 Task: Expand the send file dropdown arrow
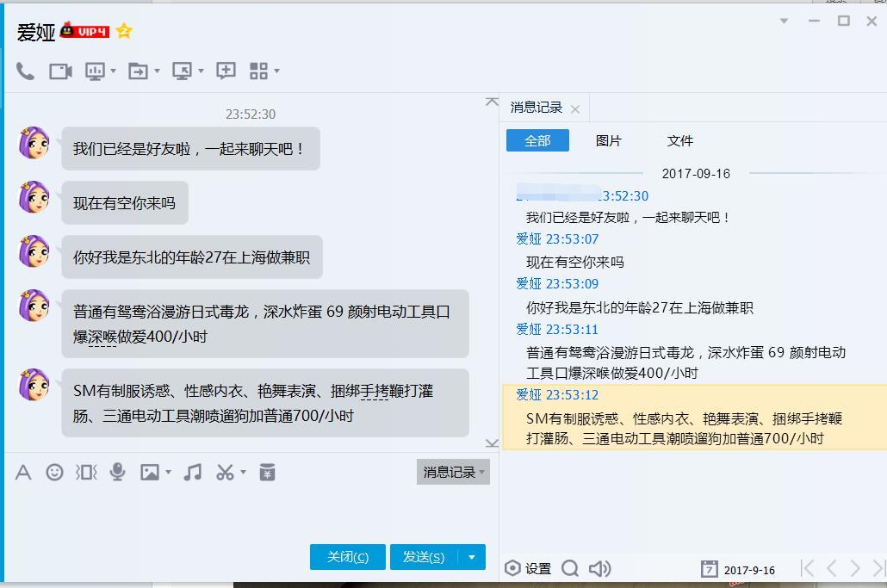[x=157, y=71]
